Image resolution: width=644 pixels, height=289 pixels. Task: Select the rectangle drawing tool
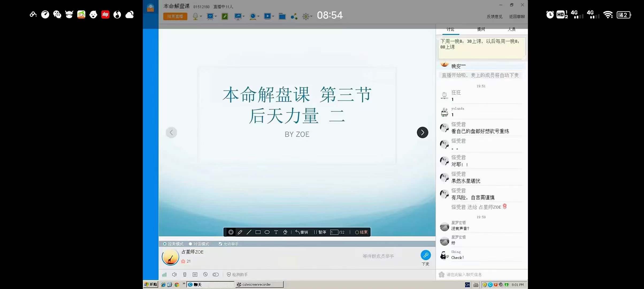(258, 232)
